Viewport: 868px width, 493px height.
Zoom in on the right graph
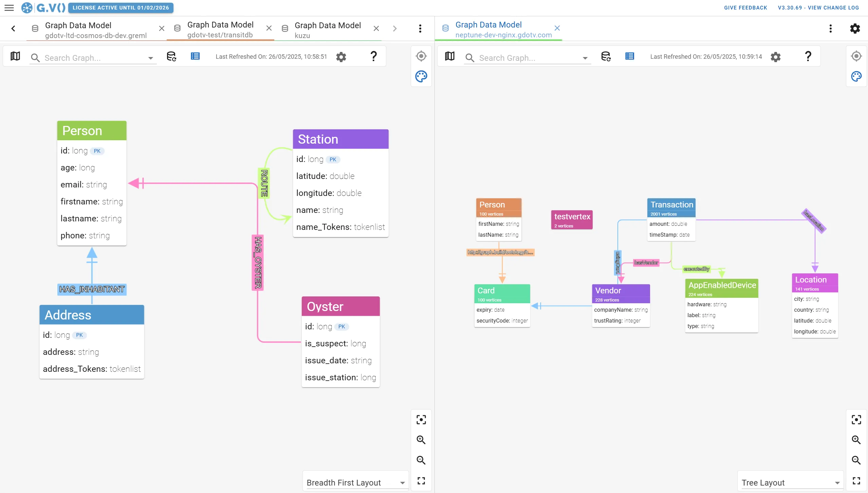click(856, 440)
